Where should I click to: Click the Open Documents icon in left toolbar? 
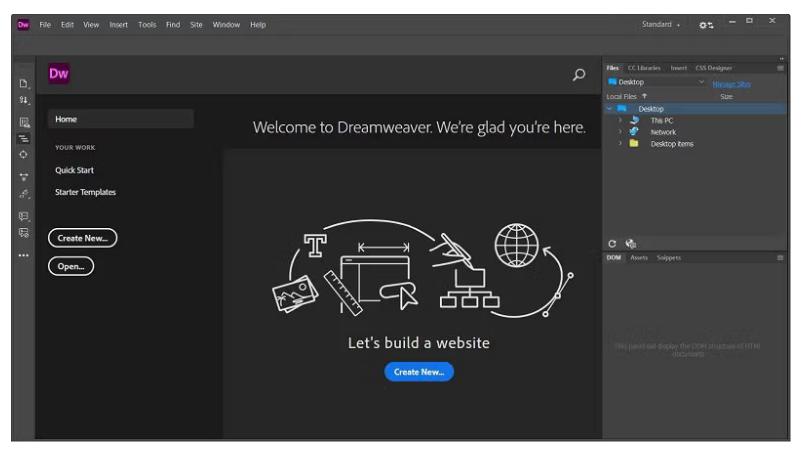(x=24, y=84)
